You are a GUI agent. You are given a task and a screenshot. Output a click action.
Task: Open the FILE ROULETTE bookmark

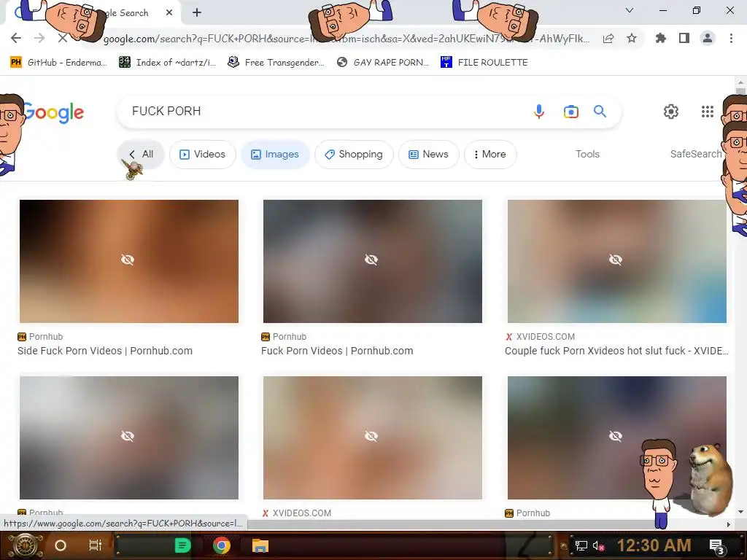(484, 63)
